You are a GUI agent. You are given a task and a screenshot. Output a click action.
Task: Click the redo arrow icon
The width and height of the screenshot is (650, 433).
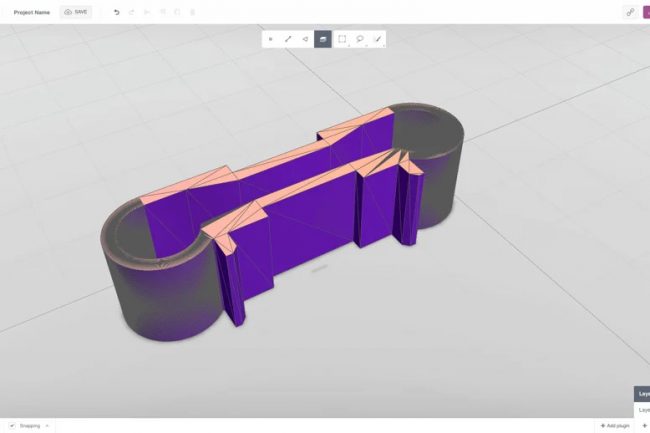[132, 12]
